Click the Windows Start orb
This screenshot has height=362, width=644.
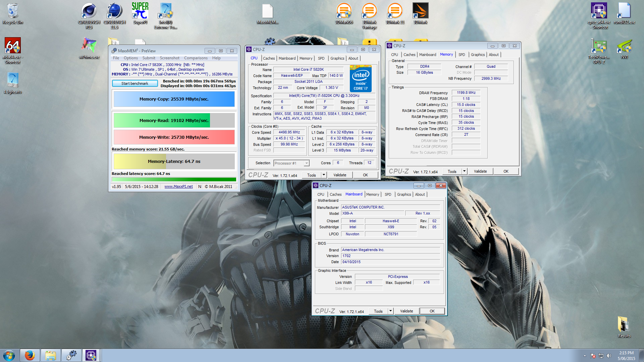click(x=9, y=355)
